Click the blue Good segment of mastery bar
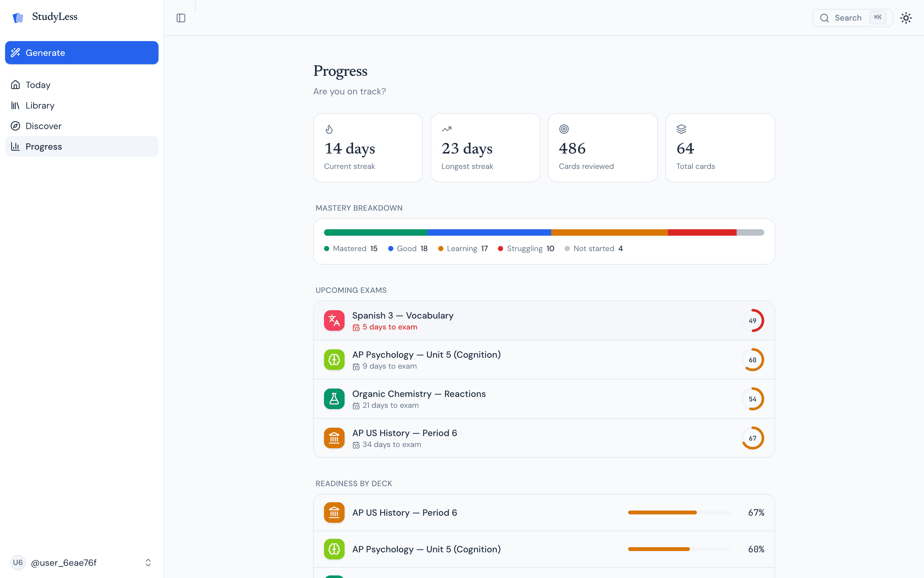Image resolution: width=924 pixels, height=578 pixels. coord(489,232)
